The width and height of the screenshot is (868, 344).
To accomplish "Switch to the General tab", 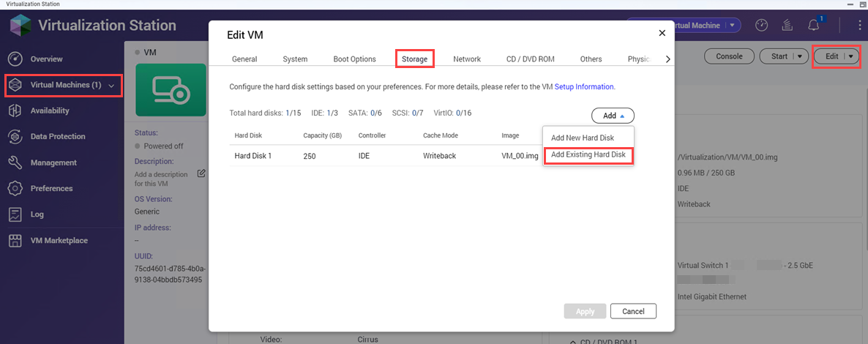I will (244, 59).
